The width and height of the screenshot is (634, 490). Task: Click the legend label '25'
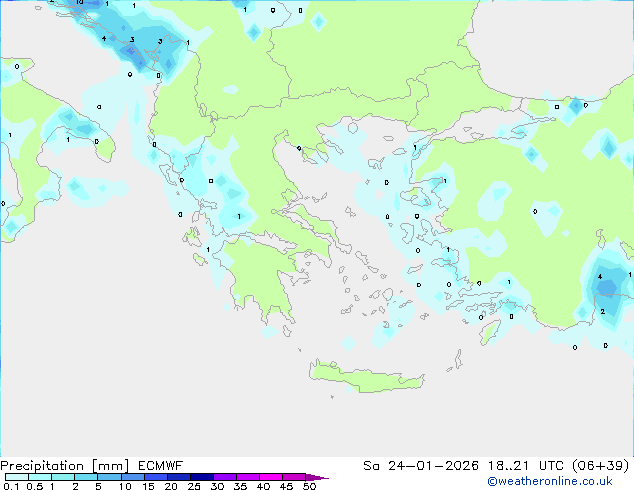click(194, 486)
